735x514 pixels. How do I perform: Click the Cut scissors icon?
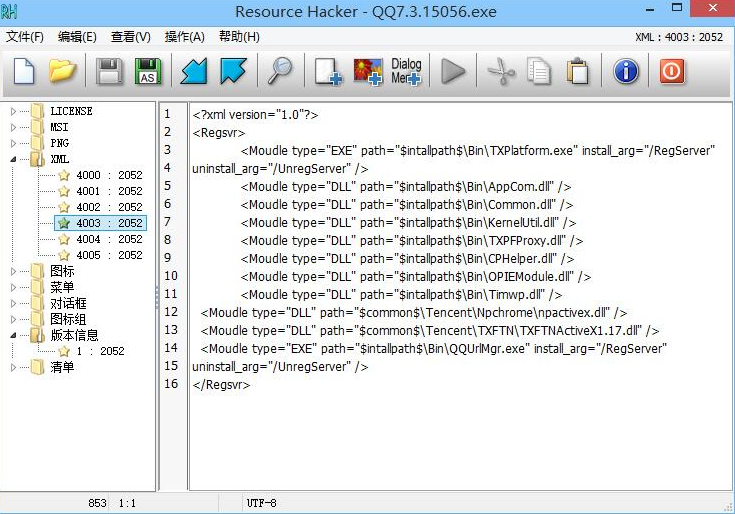tap(501, 71)
